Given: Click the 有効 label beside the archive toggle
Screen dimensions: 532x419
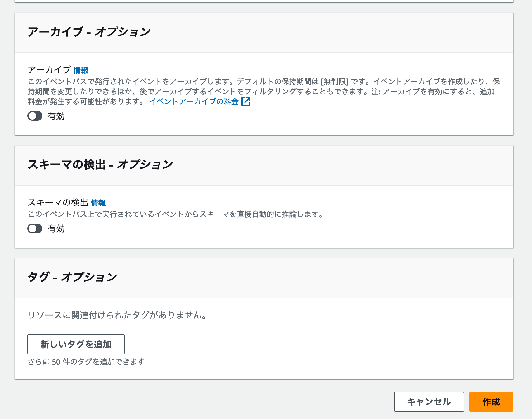Looking at the screenshot, I should tap(55, 116).
